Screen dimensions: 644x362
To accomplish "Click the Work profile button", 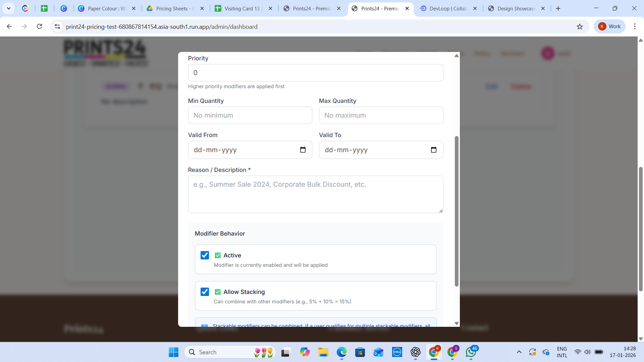I will coord(609,26).
